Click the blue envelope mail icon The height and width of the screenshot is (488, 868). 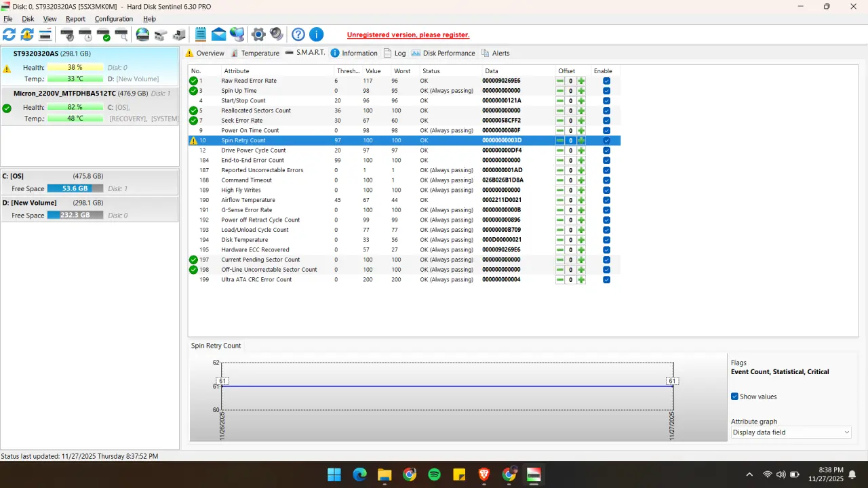[x=218, y=35]
